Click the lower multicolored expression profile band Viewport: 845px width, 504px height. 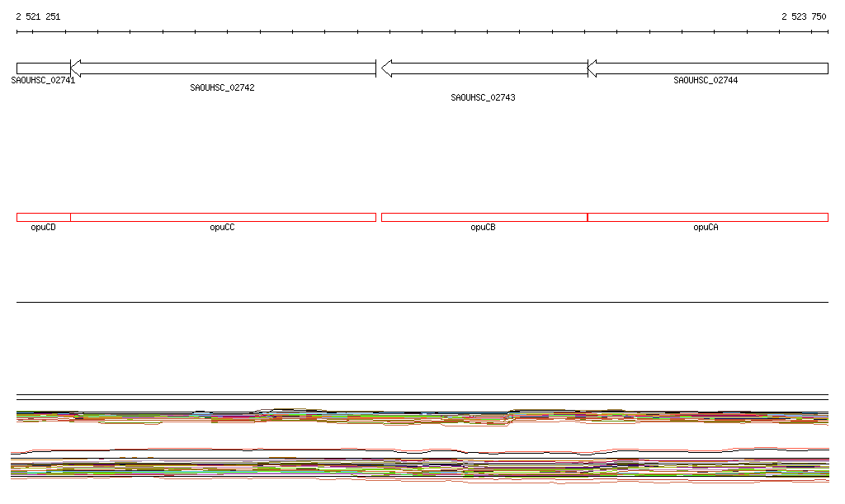coord(420,466)
